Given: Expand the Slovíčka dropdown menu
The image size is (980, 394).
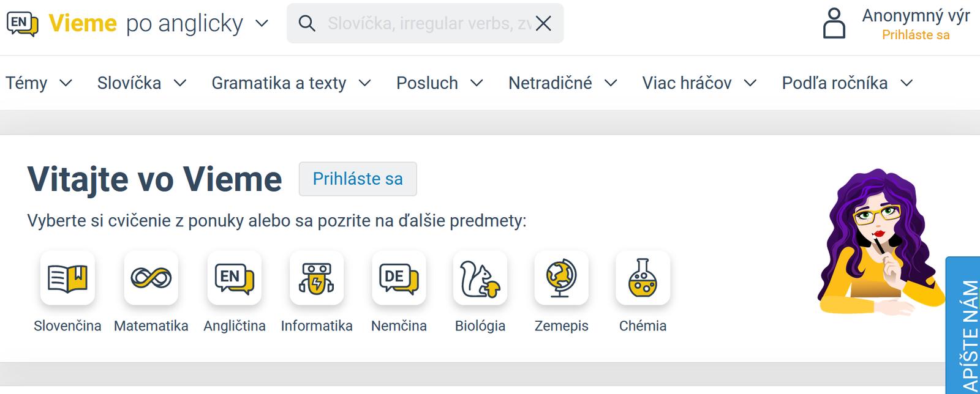Looking at the screenshot, I should (x=141, y=83).
